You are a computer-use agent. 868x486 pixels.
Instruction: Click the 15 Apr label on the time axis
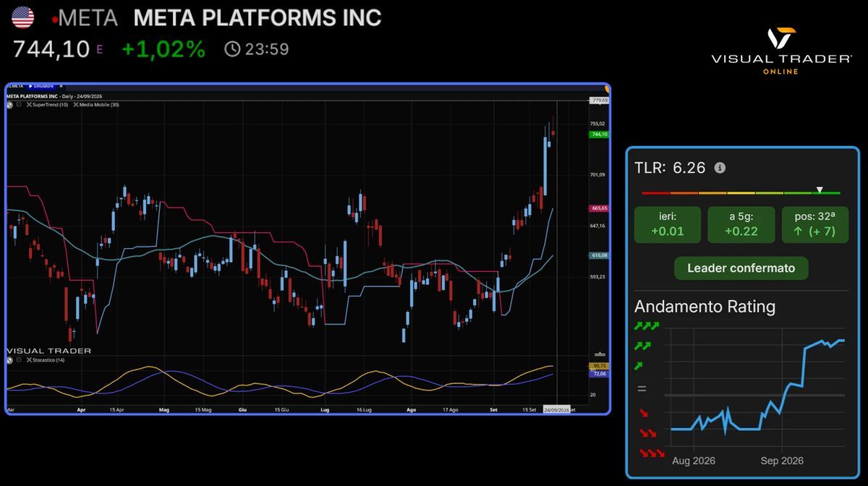click(116, 409)
